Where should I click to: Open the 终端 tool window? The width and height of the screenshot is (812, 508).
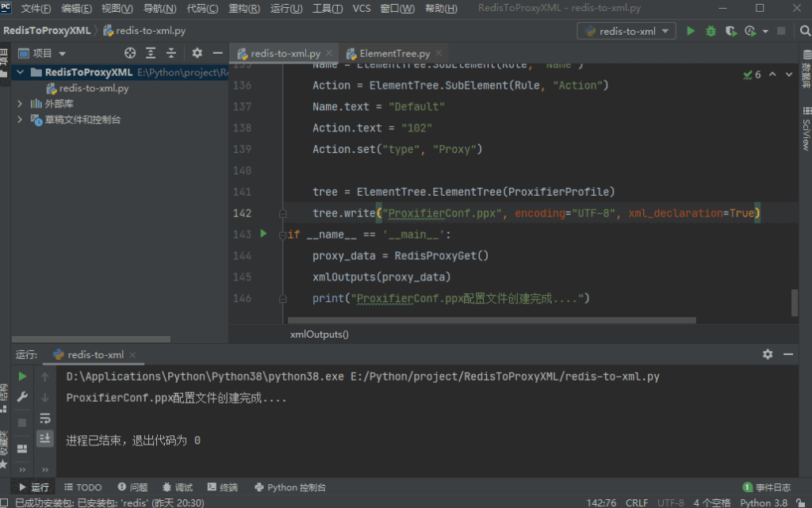[x=223, y=487]
